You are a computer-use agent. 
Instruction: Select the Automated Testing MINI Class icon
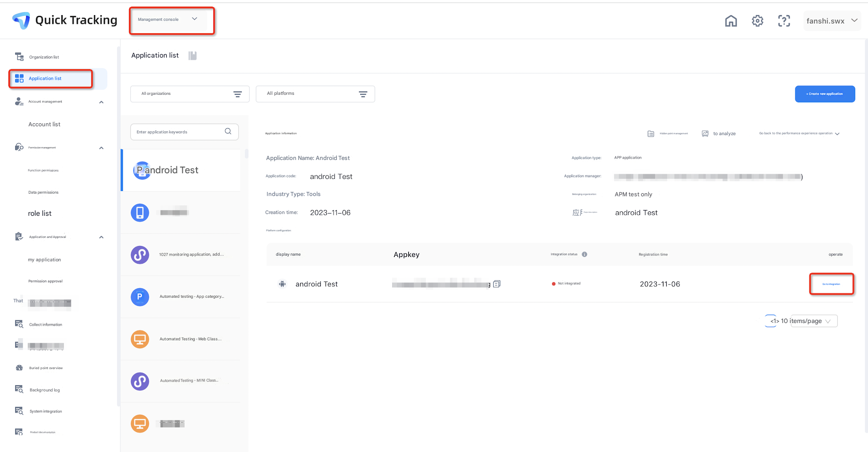[x=140, y=381]
